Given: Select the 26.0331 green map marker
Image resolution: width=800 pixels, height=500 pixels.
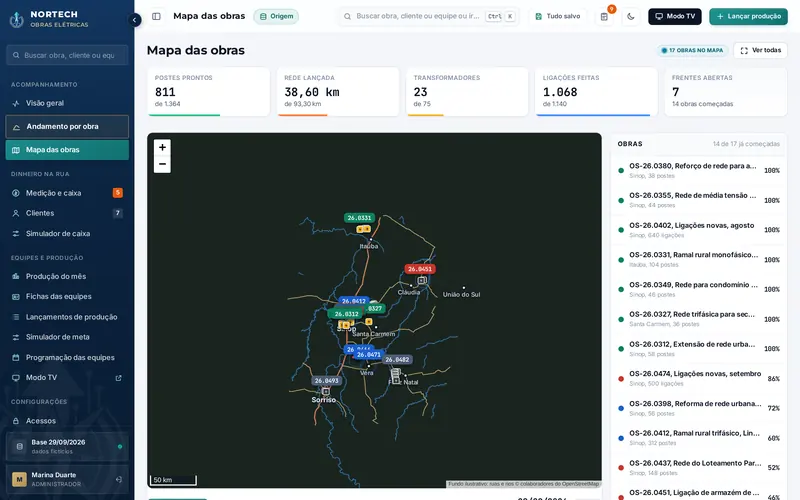Looking at the screenshot, I should coord(359,218).
